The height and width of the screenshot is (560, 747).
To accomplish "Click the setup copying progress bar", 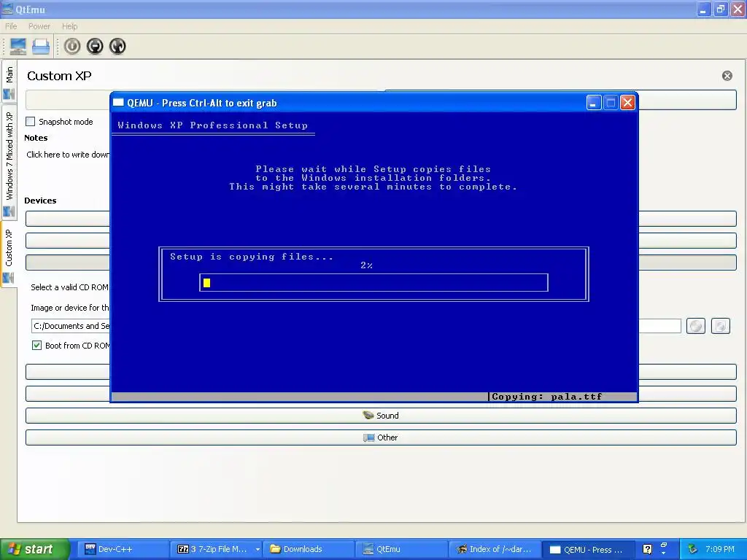I will click(374, 283).
